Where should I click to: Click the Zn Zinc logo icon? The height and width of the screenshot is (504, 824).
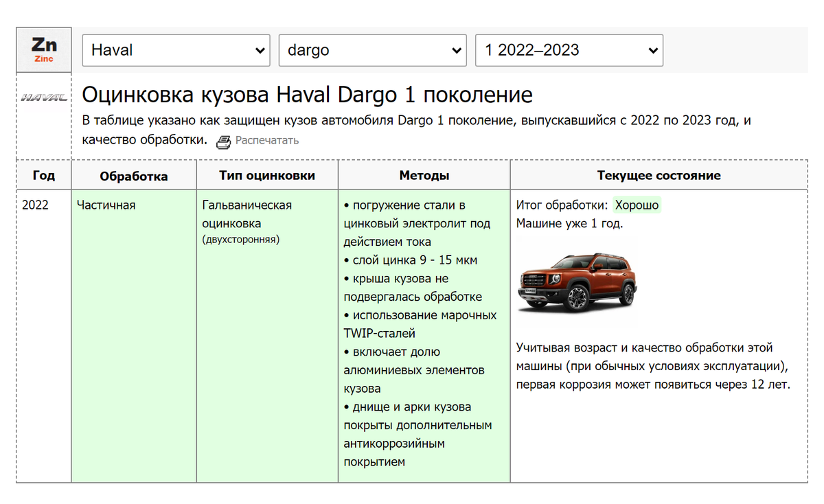[44, 50]
